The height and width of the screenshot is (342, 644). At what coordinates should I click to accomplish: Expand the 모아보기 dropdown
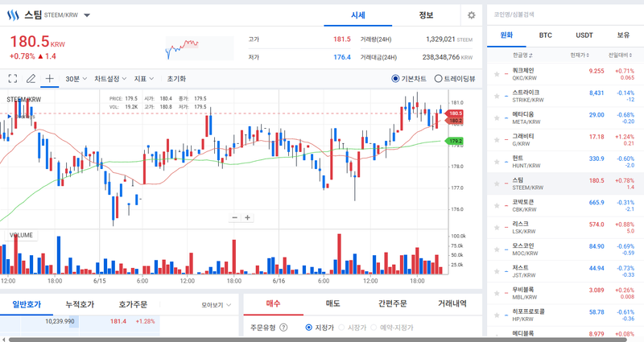click(x=216, y=305)
